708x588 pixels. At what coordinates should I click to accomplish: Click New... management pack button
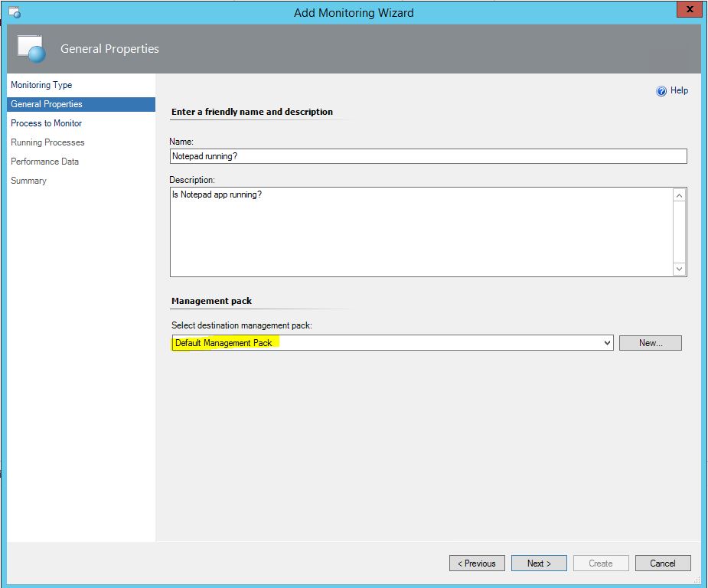(x=650, y=343)
